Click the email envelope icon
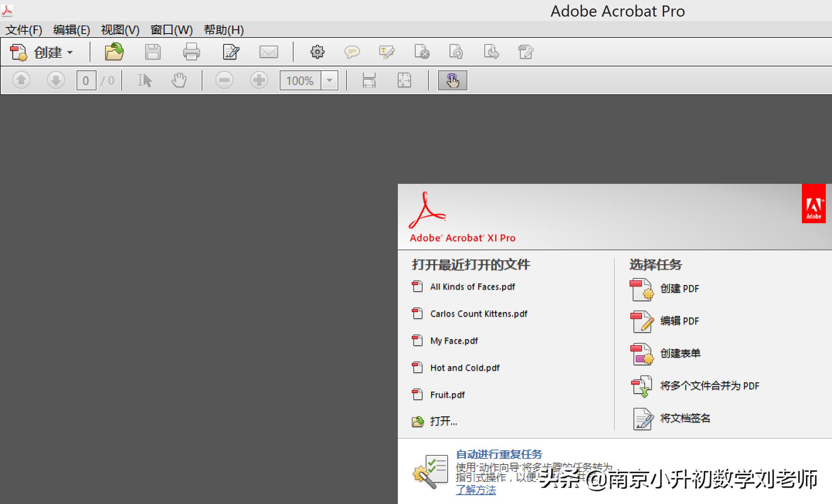Image resolution: width=832 pixels, height=504 pixels. click(x=268, y=52)
